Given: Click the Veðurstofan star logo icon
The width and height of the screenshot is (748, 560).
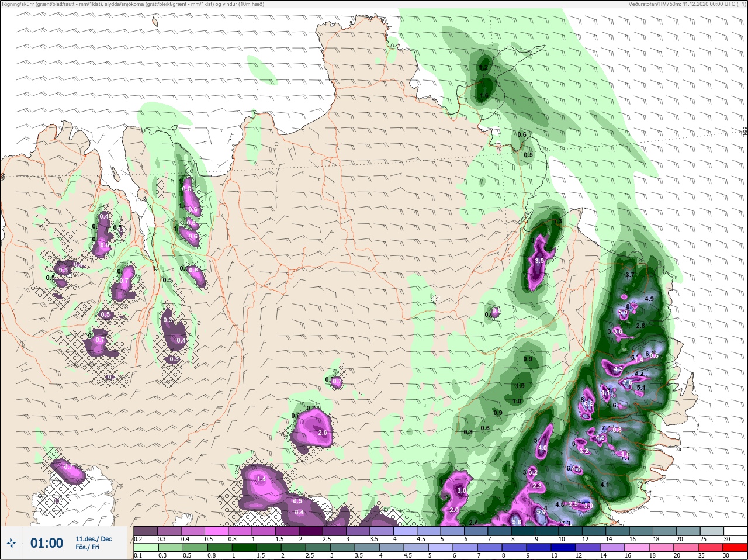Looking at the screenshot, I should coord(11,543).
